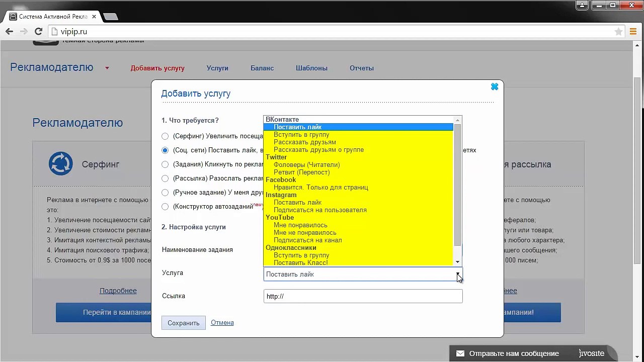Click the Серфинг circular arrows icon
This screenshot has height=362, width=644.
(x=60, y=164)
